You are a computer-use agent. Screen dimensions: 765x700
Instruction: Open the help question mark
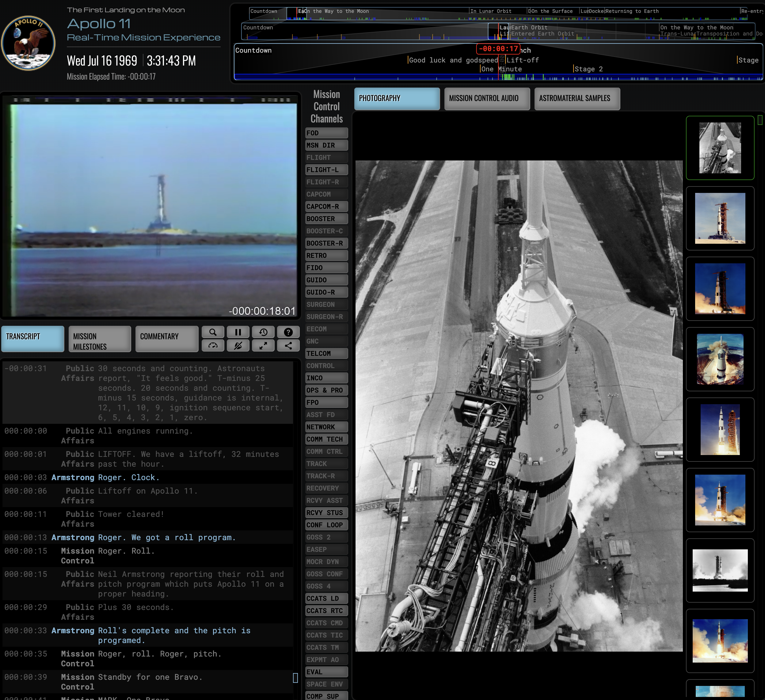pyautogui.click(x=288, y=332)
